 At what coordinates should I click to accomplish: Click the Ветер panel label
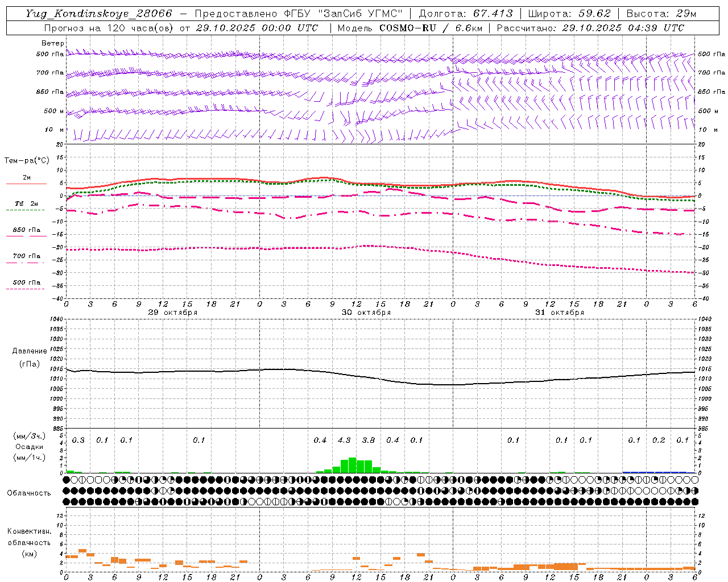53,43
